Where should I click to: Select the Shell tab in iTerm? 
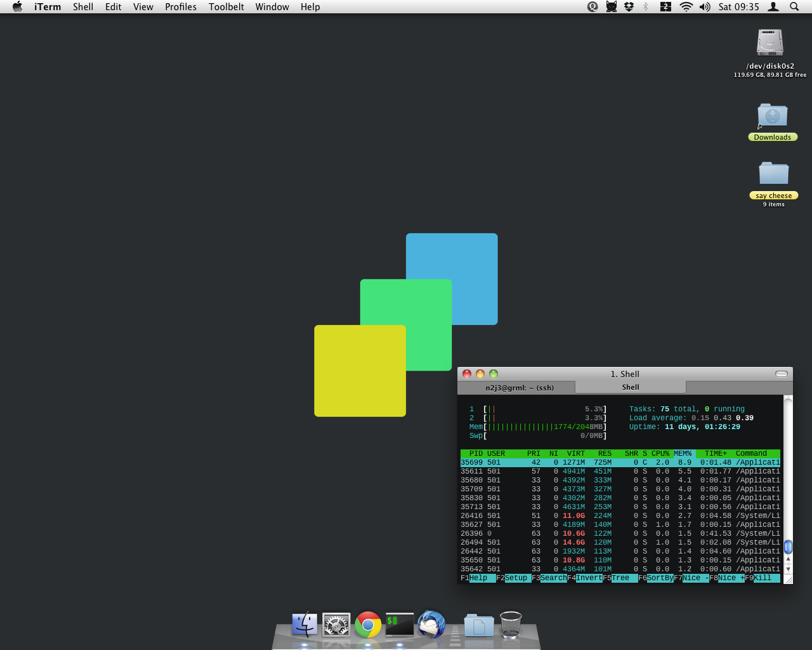click(x=631, y=387)
